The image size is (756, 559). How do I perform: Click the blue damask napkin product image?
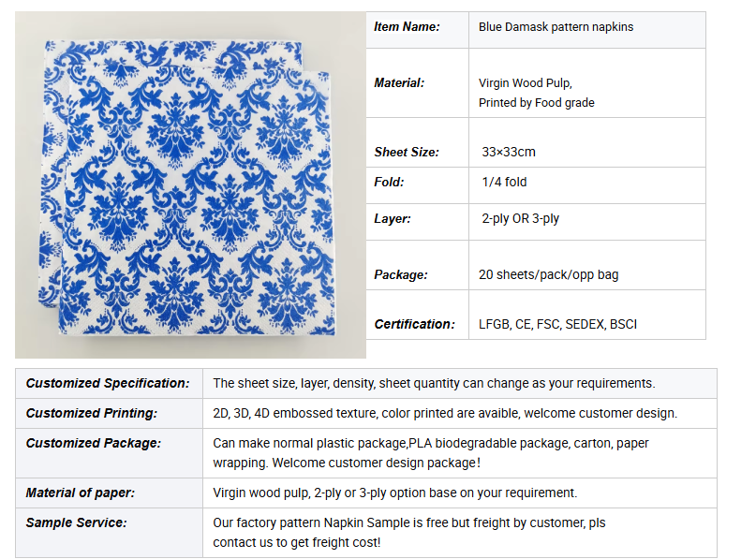tap(190, 185)
